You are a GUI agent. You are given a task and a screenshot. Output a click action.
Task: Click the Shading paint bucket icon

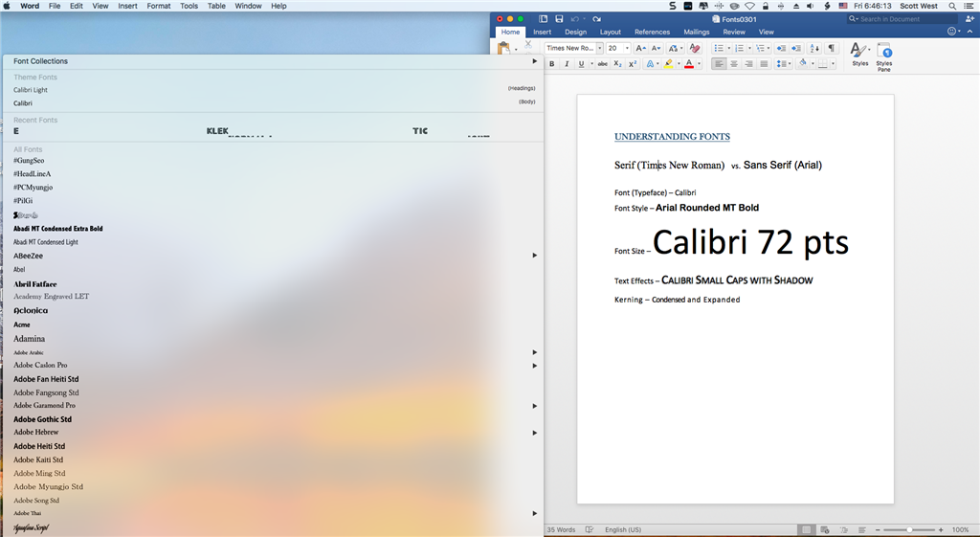tap(803, 64)
